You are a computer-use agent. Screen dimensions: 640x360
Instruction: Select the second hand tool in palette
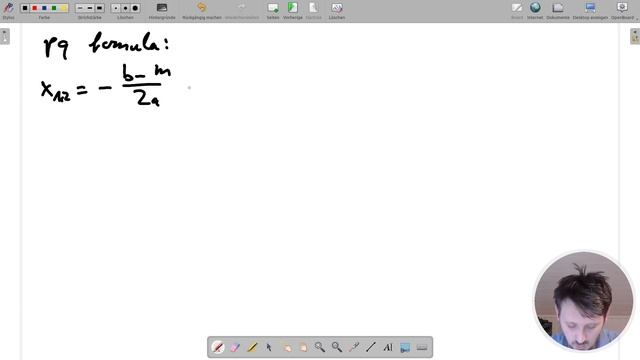303,347
